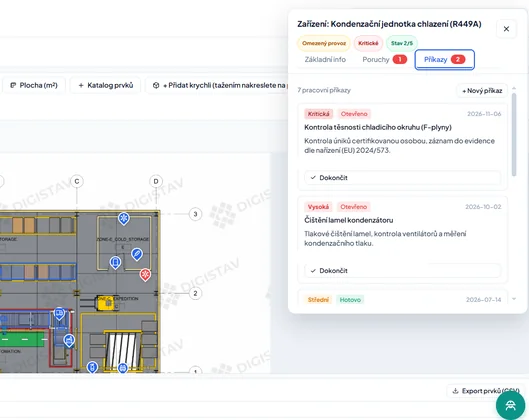529x420 pixels.
Task: Click the Vysoká priority tag
Action: tap(318, 207)
